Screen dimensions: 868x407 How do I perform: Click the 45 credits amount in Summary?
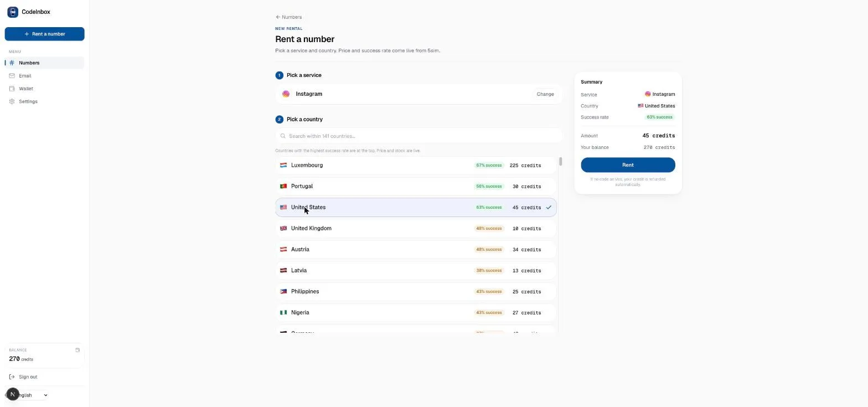(x=659, y=136)
